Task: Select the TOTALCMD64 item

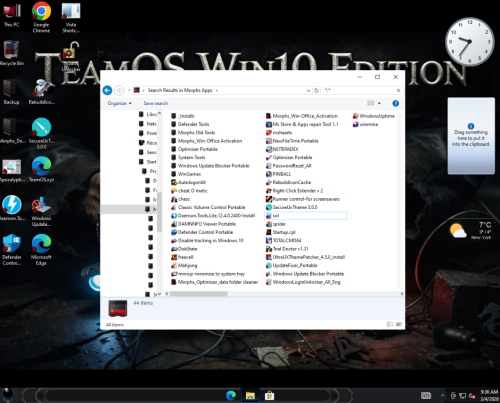Action: coord(283,240)
